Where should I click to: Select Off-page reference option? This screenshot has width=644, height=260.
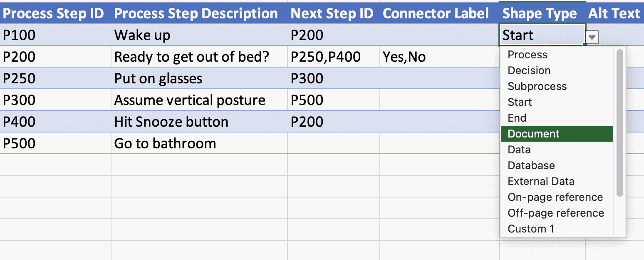556,213
